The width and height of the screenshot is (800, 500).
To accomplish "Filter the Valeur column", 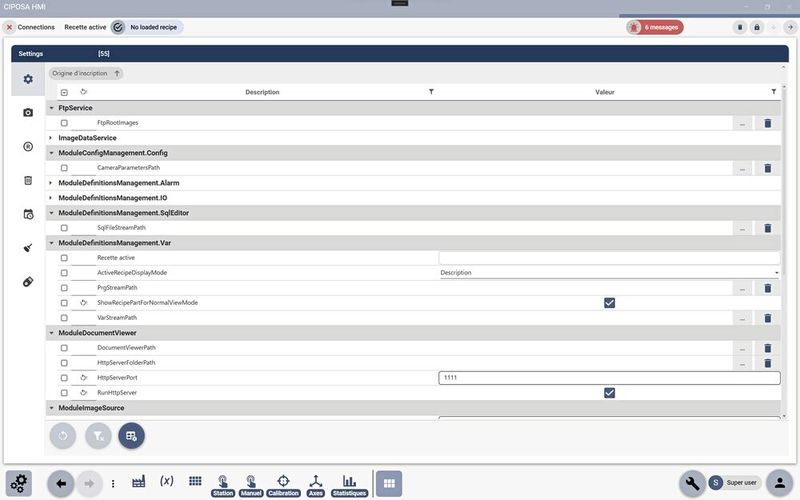I will point(773,92).
